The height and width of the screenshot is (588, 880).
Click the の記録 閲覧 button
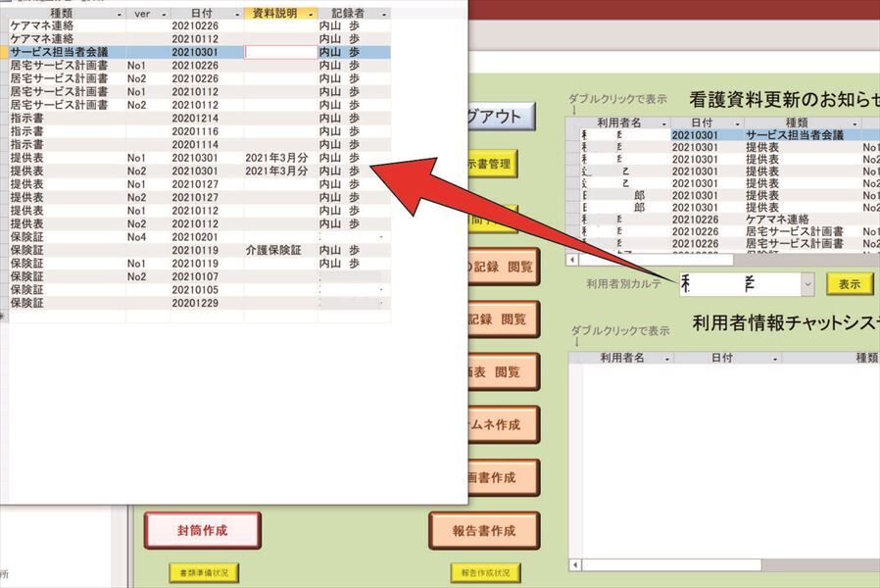coord(504,267)
